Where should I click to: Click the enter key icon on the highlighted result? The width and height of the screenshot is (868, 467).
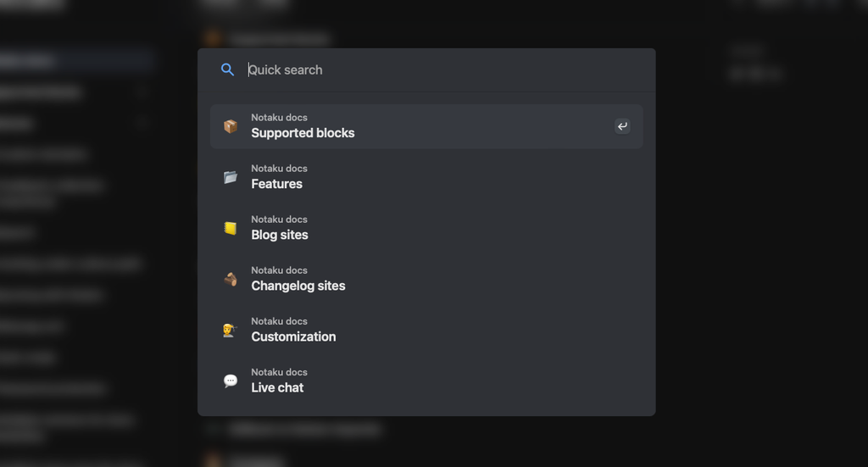pyautogui.click(x=622, y=126)
